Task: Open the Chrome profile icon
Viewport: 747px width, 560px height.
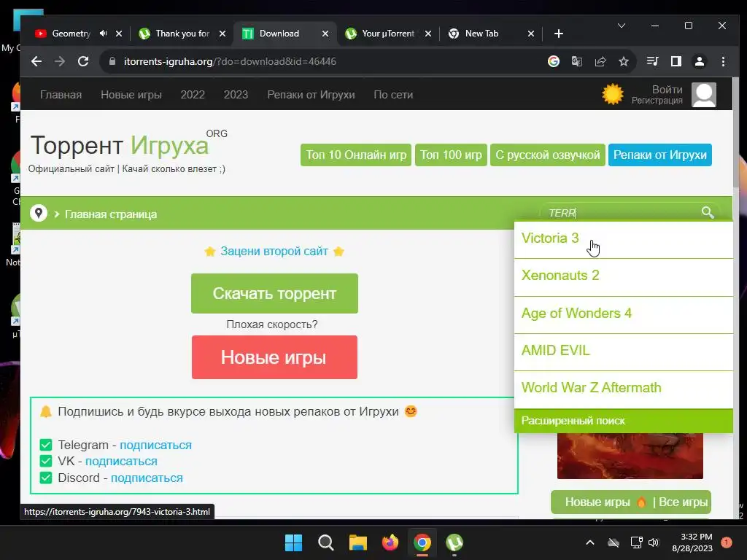Action: tap(700, 61)
